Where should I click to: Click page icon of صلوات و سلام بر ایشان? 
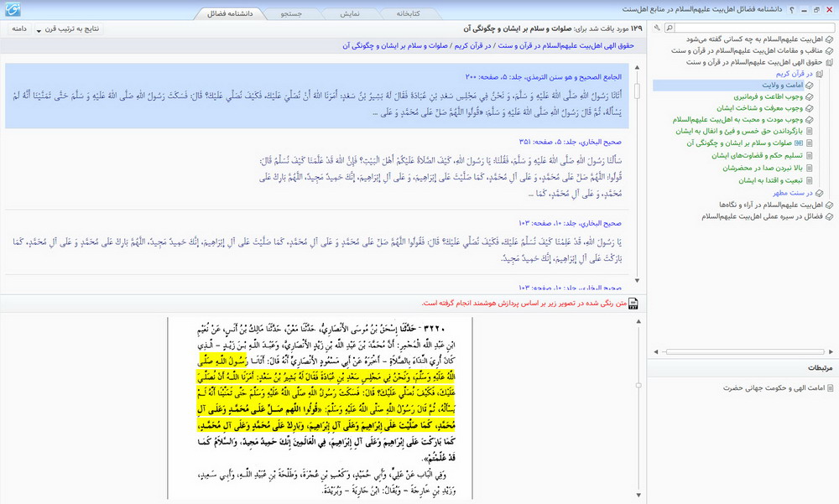point(810,143)
